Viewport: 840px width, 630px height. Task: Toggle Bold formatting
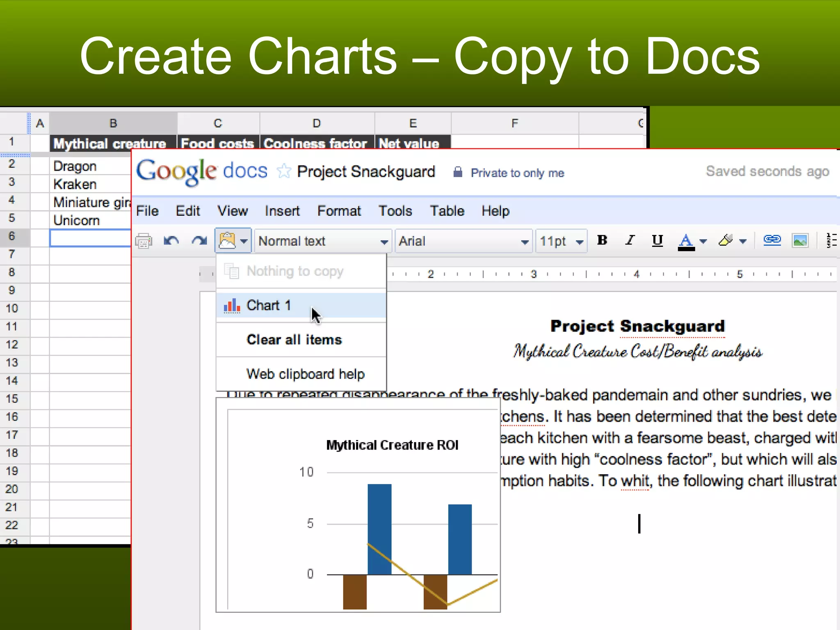click(x=602, y=240)
